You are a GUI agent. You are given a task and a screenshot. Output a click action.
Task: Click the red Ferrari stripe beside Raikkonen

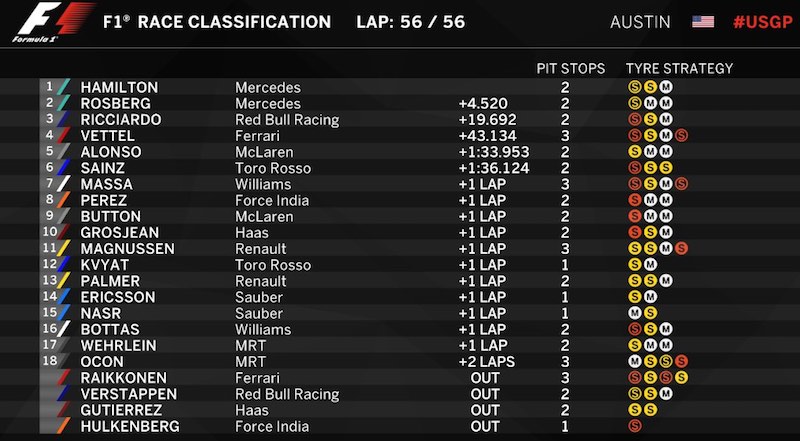point(63,378)
